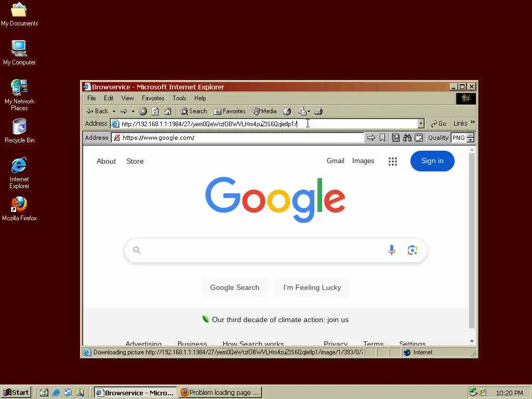532x399 pixels.
Task: Select the My Documents desktop icon
Action: 19,14
